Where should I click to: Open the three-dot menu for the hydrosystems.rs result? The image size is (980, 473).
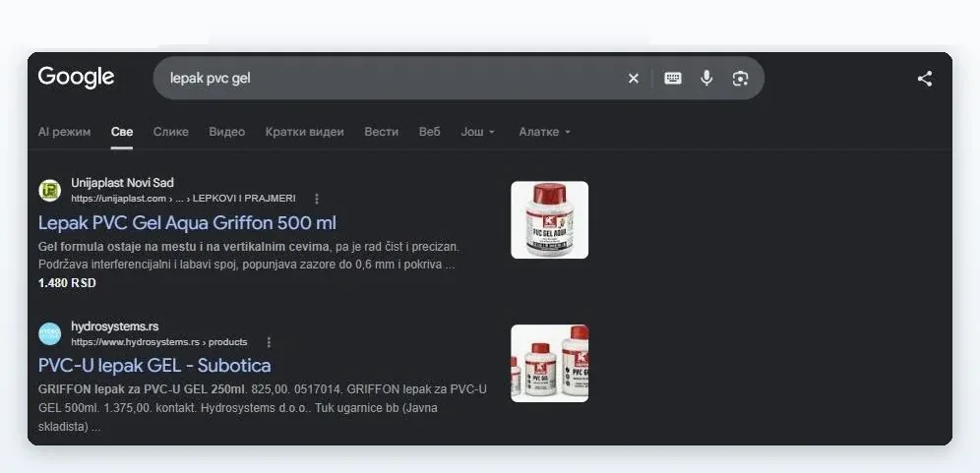click(269, 342)
